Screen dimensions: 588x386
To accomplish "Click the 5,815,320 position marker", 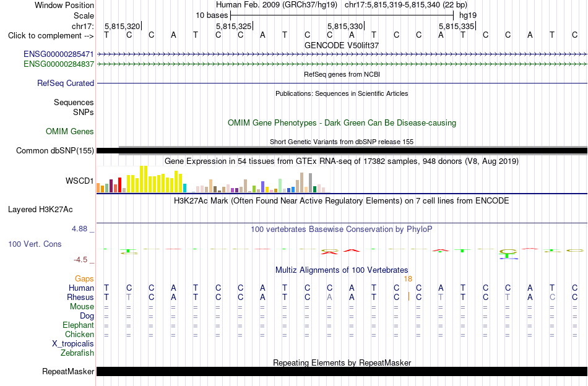I will pos(123,26).
